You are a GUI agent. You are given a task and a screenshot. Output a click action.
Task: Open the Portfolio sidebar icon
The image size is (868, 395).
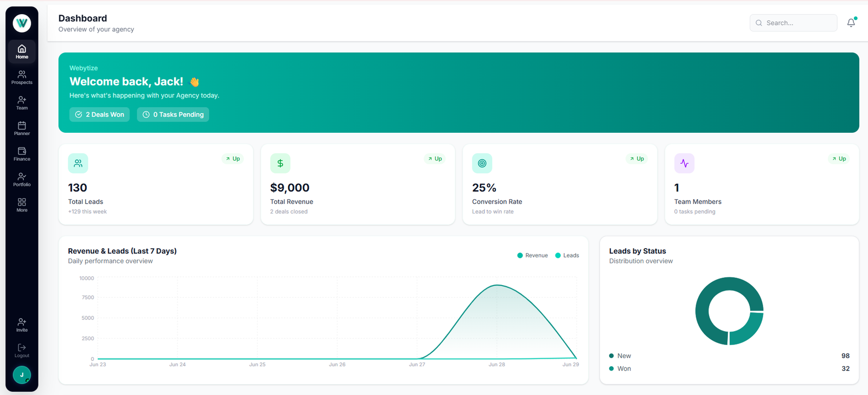pyautogui.click(x=22, y=179)
